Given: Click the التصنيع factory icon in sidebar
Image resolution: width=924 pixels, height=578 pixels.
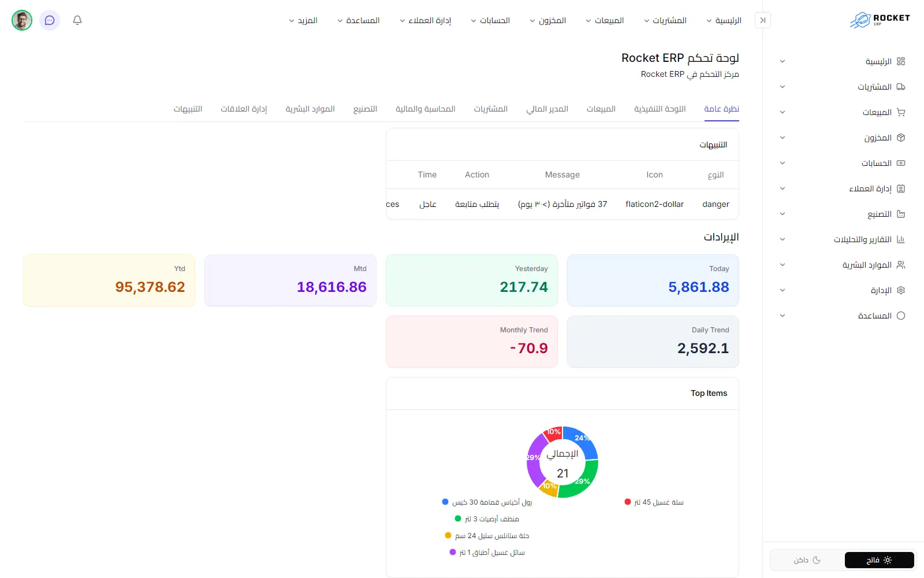Looking at the screenshot, I should coord(901,214).
